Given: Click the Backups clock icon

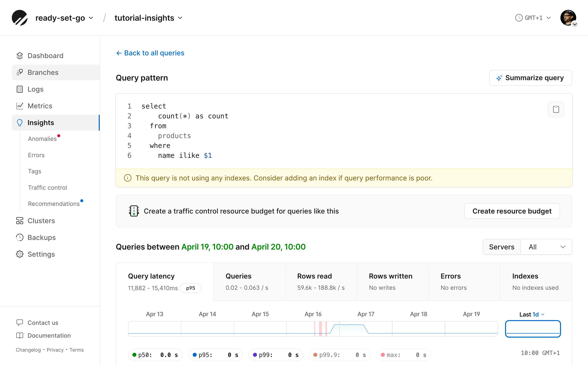Looking at the screenshot, I should 20,237.
